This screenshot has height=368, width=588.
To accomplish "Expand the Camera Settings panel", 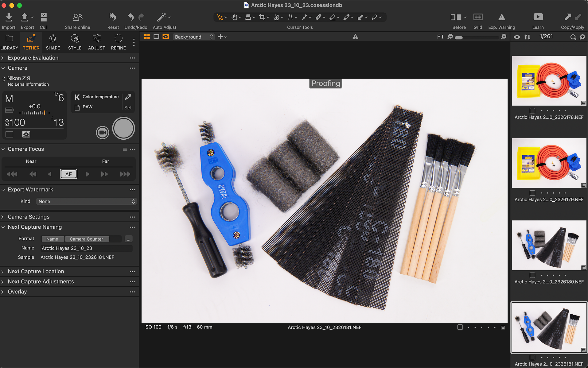I will (3, 217).
